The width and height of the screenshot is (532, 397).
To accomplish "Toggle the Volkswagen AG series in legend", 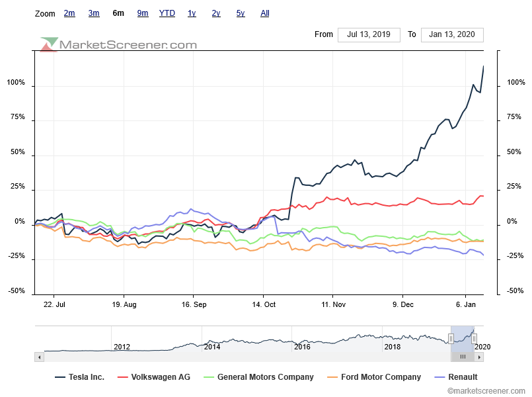I will coord(154,377).
